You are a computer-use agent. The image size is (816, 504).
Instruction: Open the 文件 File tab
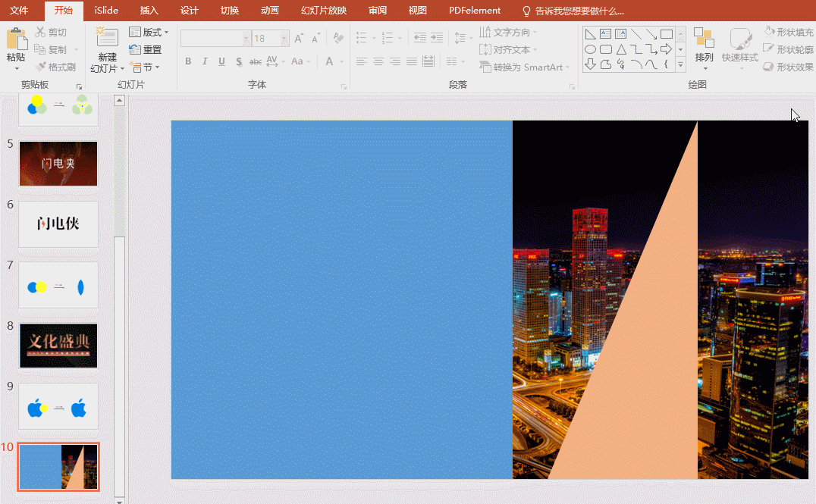[x=19, y=11]
